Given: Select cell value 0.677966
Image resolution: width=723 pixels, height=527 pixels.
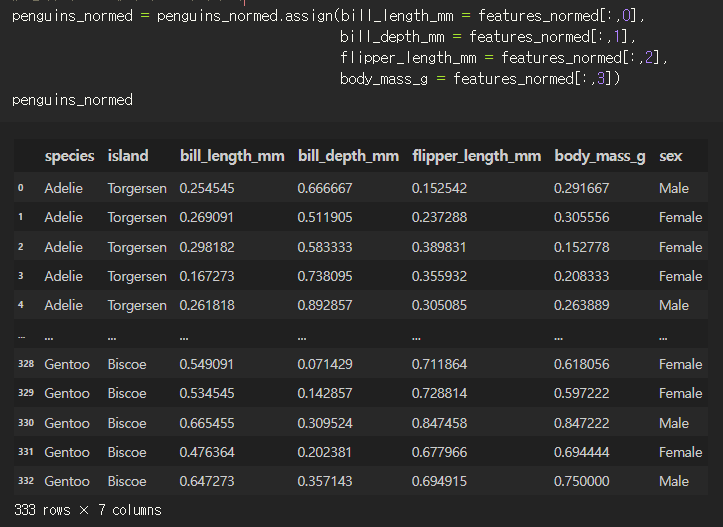Looking at the screenshot, I should tap(439, 452).
